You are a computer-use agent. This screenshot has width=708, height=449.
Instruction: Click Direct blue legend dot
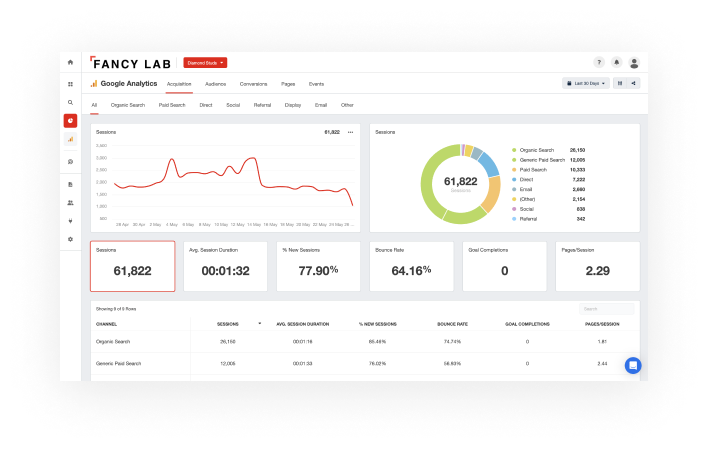point(514,179)
